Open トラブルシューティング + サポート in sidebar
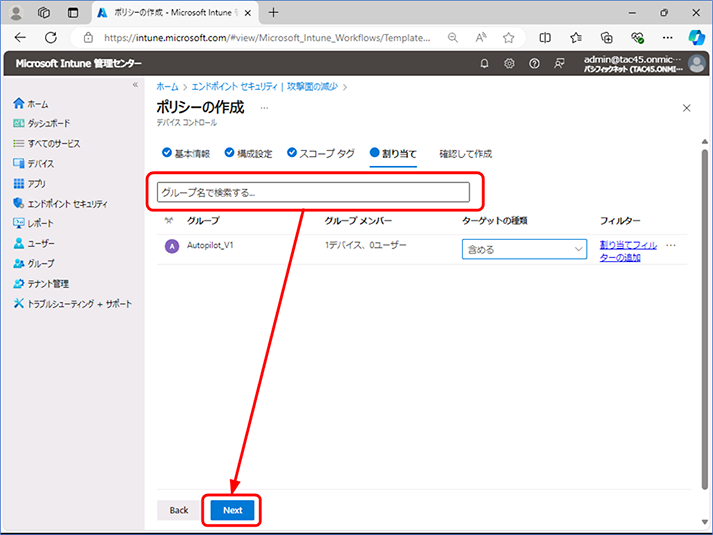713x535 pixels. (x=73, y=304)
